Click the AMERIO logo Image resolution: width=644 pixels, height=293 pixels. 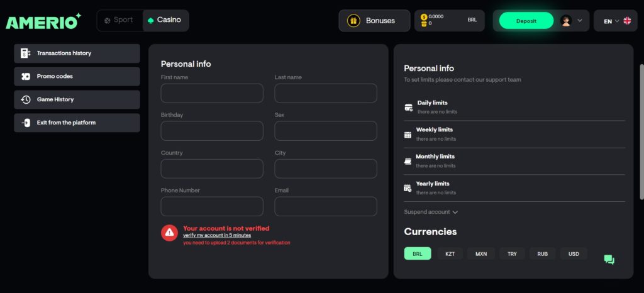[x=43, y=21]
